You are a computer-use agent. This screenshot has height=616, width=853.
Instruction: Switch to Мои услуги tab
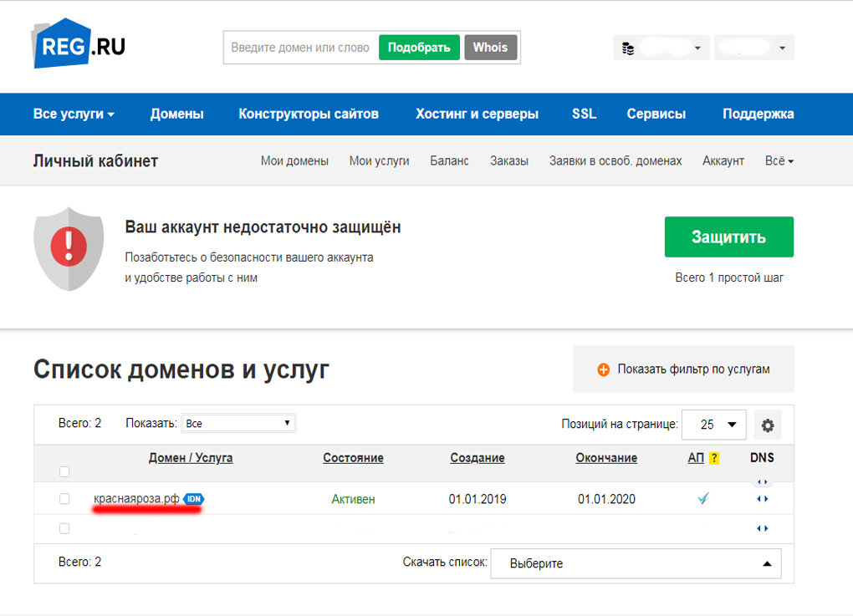pyautogui.click(x=379, y=161)
